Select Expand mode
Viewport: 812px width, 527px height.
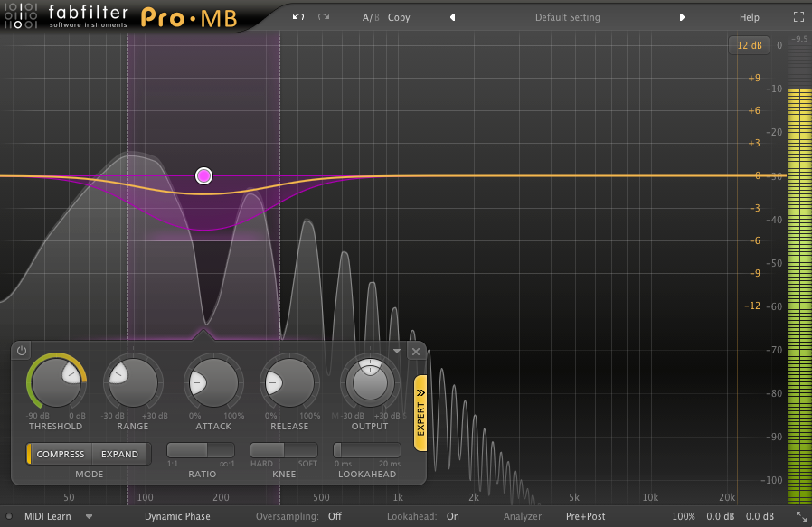coord(120,454)
